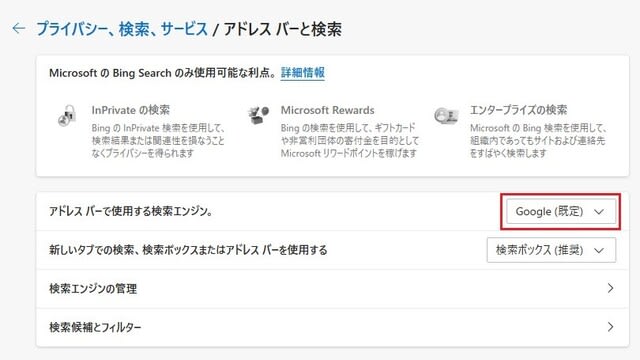The width and height of the screenshot is (640, 360).
Task: Click the Enterprise search icon
Action: [x=446, y=116]
